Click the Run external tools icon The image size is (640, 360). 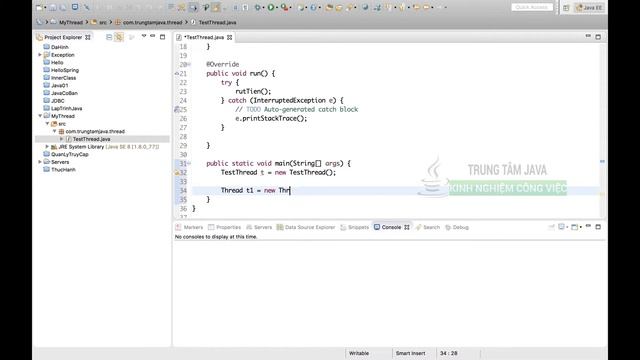pyautogui.click(x=284, y=7)
